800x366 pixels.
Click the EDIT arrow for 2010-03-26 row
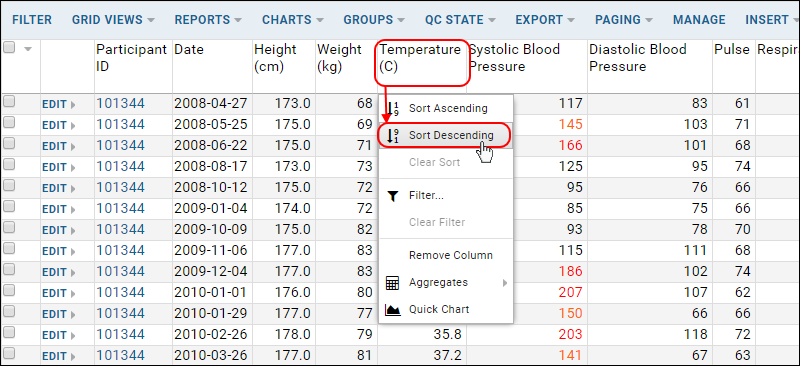coord(73,356)
